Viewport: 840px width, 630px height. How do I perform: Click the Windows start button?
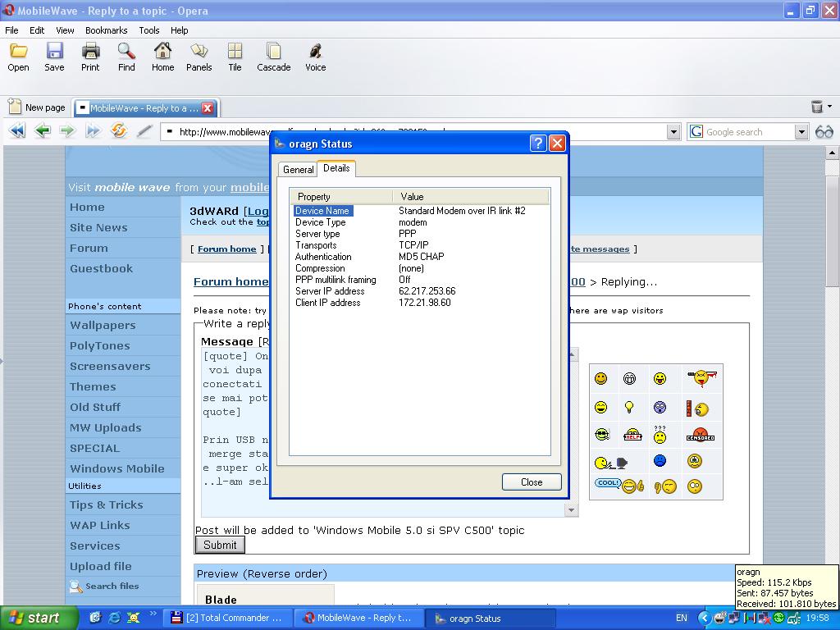click(x=34, y=618)
